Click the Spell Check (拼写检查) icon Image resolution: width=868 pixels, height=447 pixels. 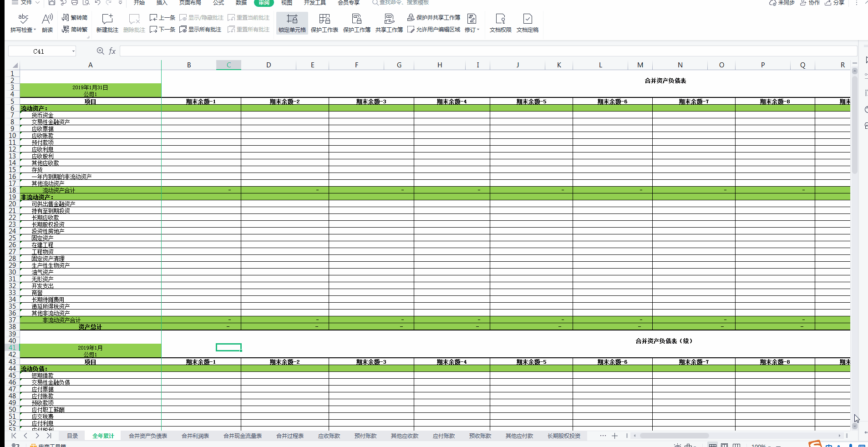pos(23,19)
